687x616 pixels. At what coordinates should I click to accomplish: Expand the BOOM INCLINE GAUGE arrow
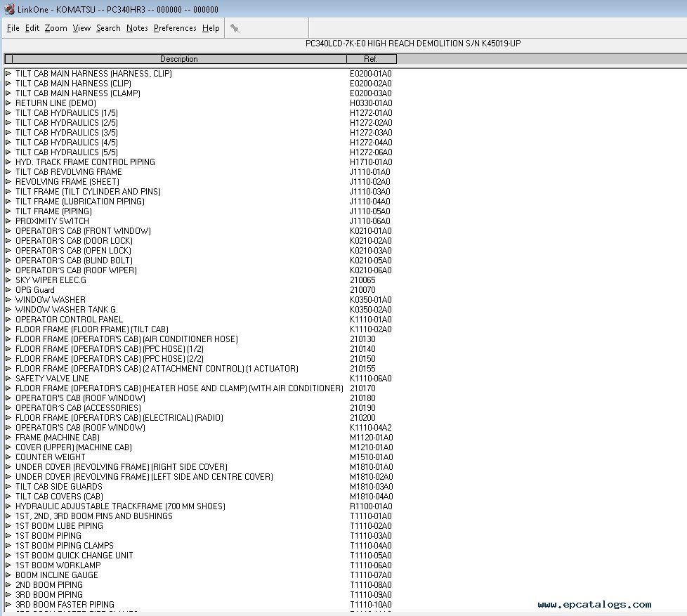pyautogui.click(x=8, y=575)
